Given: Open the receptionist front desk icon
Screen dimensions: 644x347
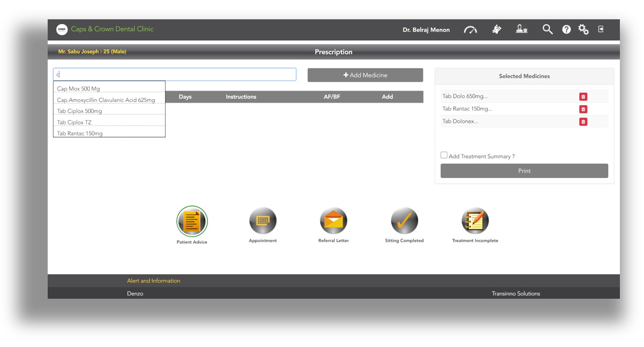Looking at the screenshot, I should click(521, 29).
